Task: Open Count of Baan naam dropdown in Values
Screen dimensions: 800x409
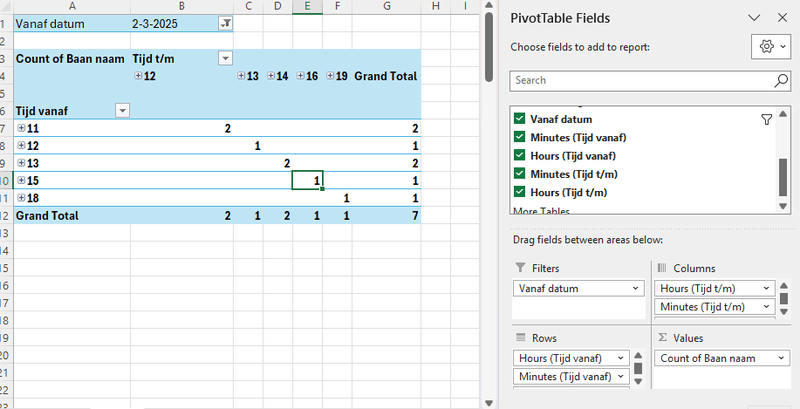Action: point(781,358)
